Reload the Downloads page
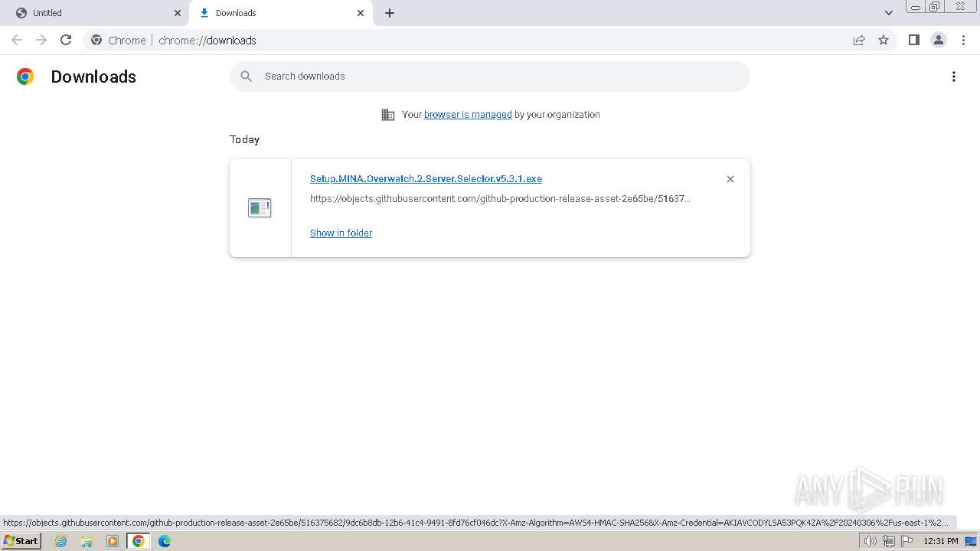The height and width of the screenshot is (551, 980). 66,40
